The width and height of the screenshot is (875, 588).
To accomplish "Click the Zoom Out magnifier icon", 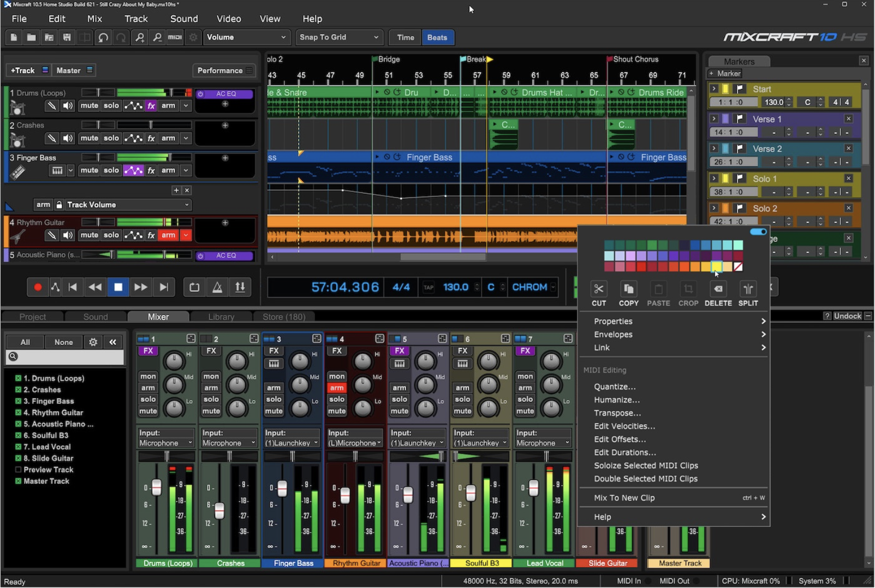I will pyautogui.click(x=157, y=37).
